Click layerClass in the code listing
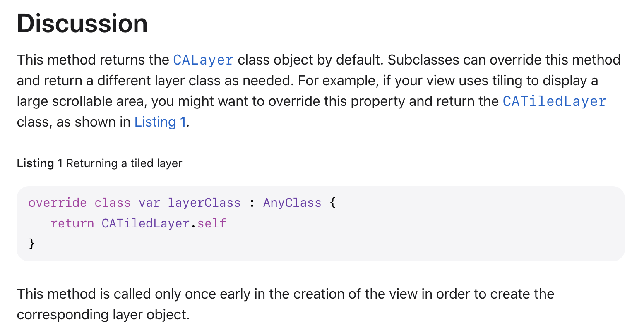This screenshot has height=335, width=644. (x=204, y=203)
